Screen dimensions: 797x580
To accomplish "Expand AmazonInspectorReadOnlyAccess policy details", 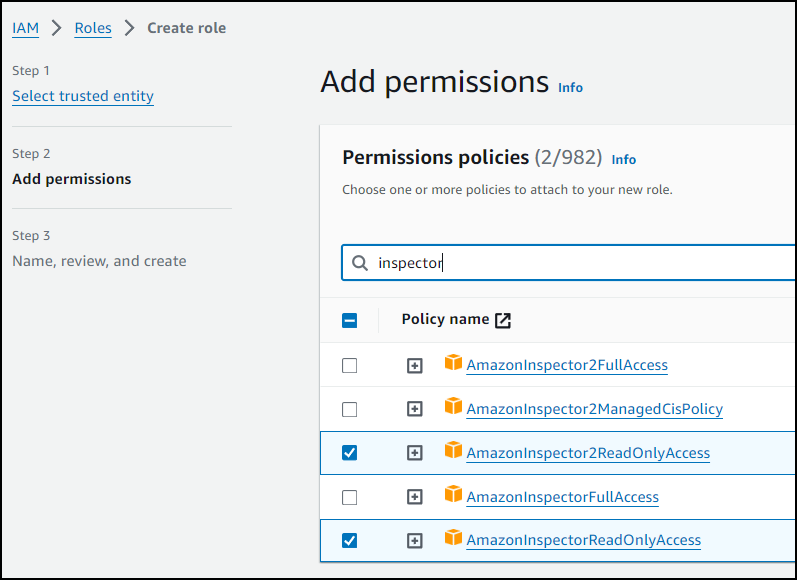I will [415, 540].
